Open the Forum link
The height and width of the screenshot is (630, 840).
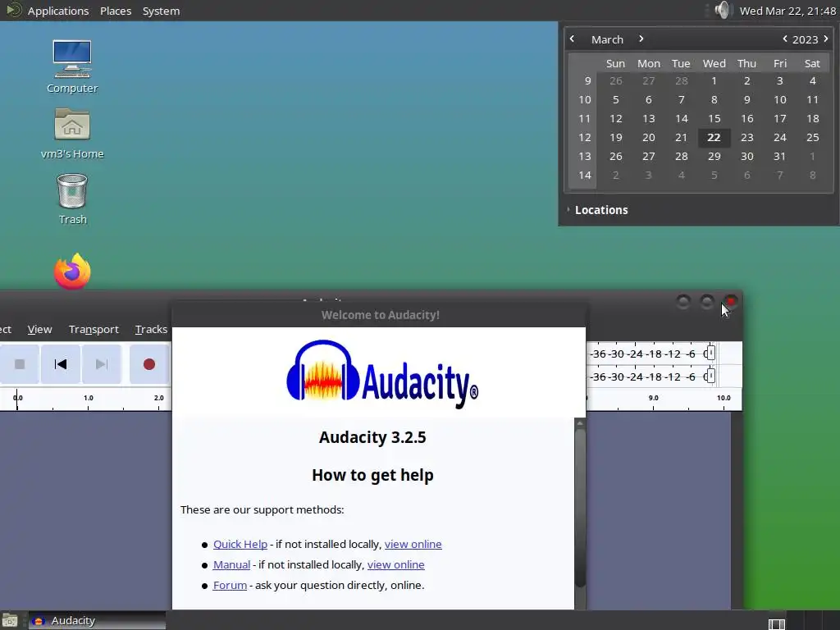coord(230,586)
